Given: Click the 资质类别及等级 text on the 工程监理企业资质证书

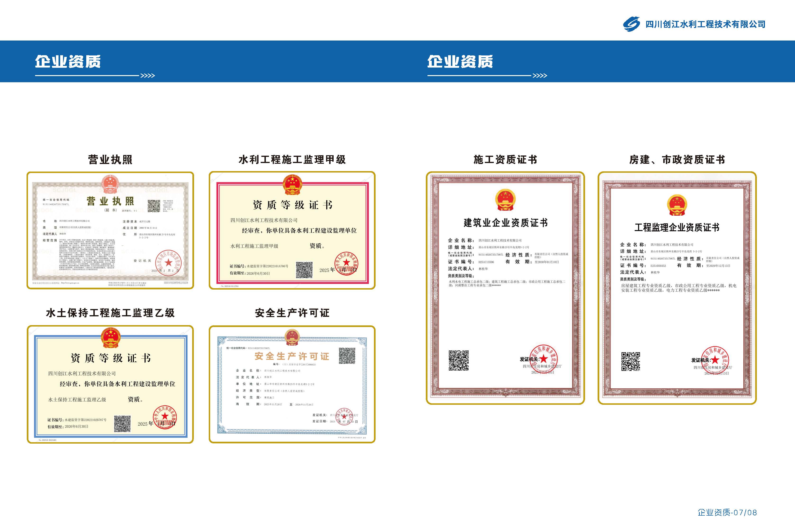Looking at the screenshot, I should coord(632,279).
